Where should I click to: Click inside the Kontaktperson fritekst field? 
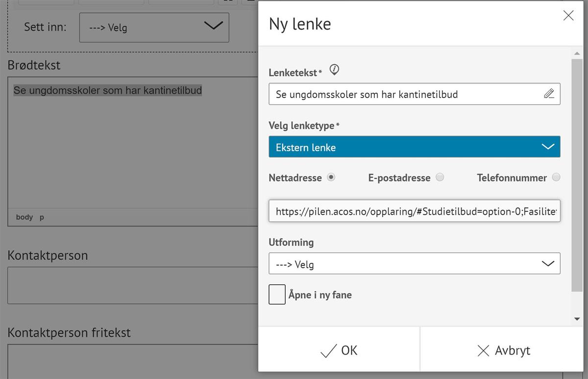(132, 360)
